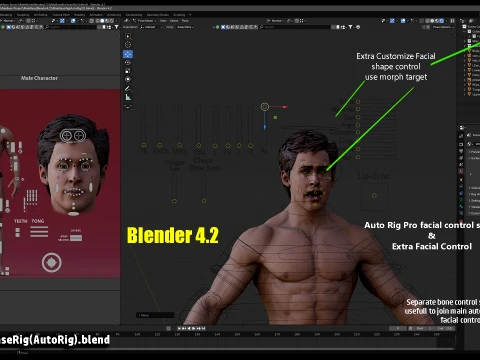Select the Select Box tool in viewport toolbar

click(128, 36)
